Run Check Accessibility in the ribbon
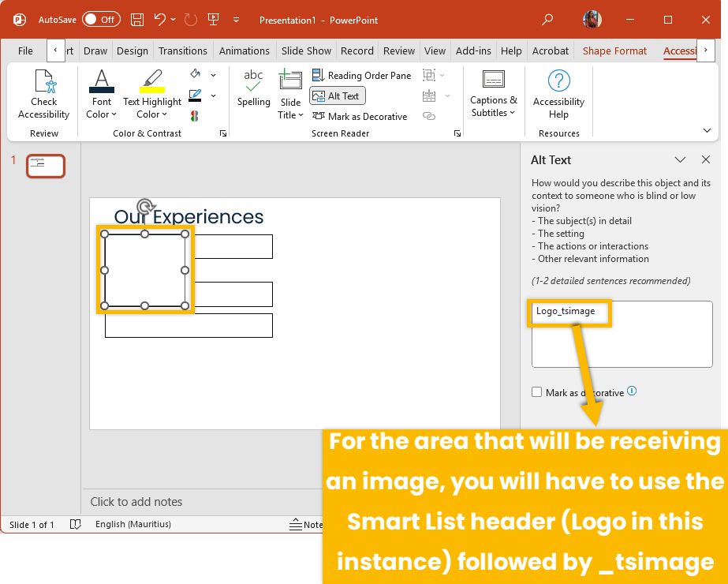Image resolution: width=728 pixels, height=584 pixels. tap(43, 94)
